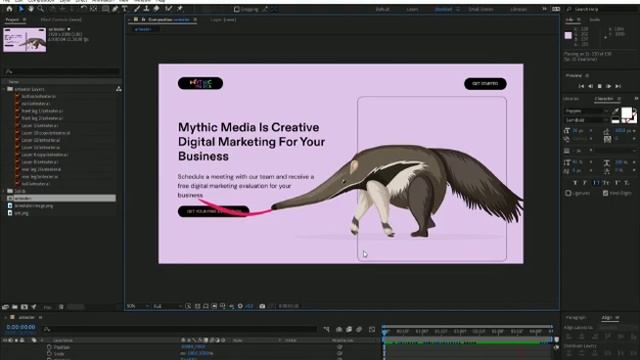Screen dimensions: 640x360
Task: Open the font family dropdown
Action: click(587, 111)
